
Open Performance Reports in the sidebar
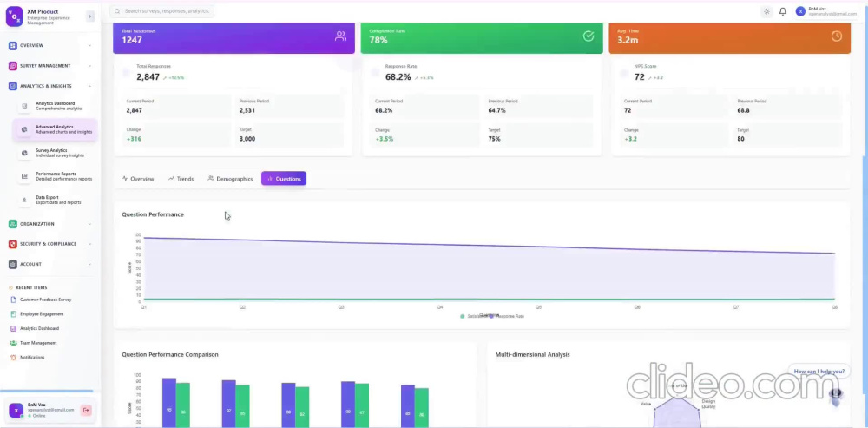pos(56,176)
